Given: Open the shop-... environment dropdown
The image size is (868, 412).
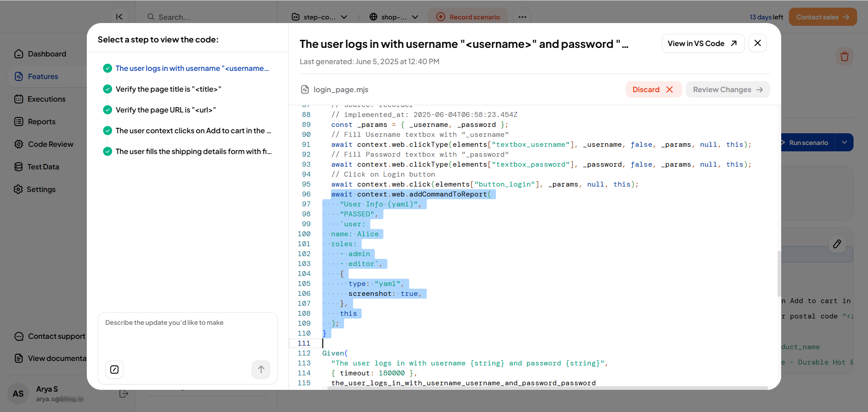Looking at the screenshot, I should tap(415, 17).
